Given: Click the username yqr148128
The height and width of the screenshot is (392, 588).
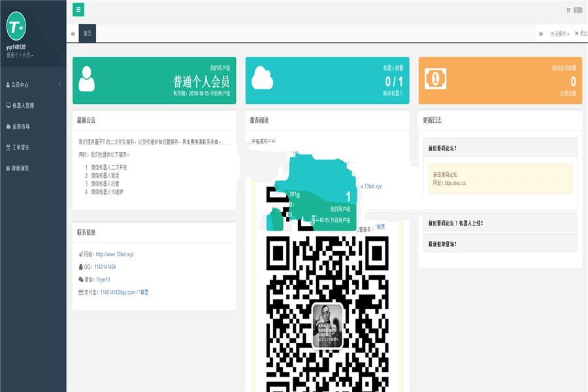Looking at the screenshot, I should coord(16,47).
